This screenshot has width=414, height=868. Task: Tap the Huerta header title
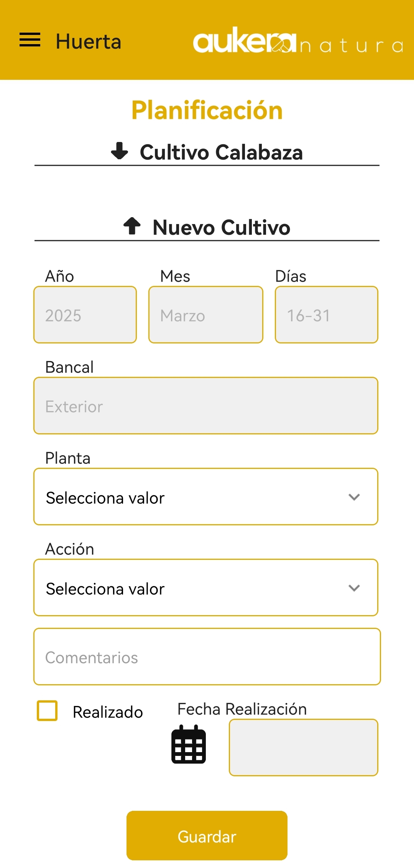click(x=89, y=41)
